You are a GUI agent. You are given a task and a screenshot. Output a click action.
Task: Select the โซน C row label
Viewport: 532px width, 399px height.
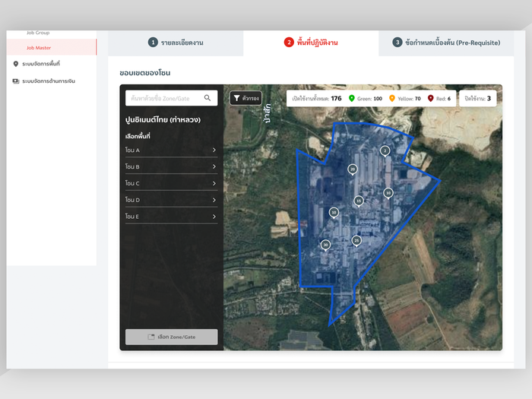[x=132, y=183]
